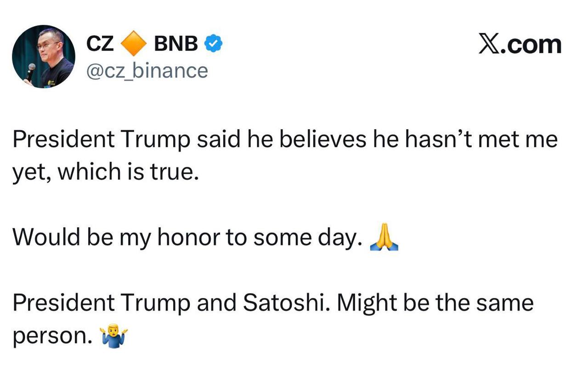Open CZ's profile avatar photo
The image size is (588, 372).
click(x=44, y=56)
